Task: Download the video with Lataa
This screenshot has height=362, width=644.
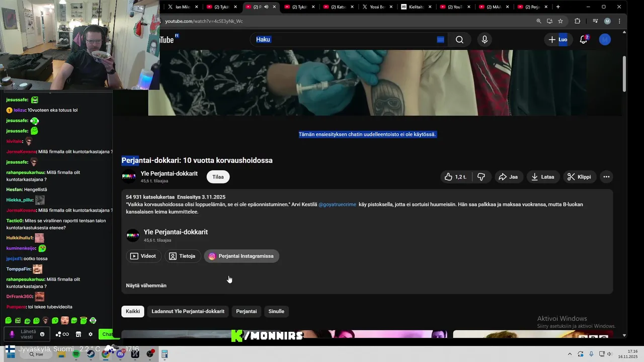Action: [x=543, y=177]
